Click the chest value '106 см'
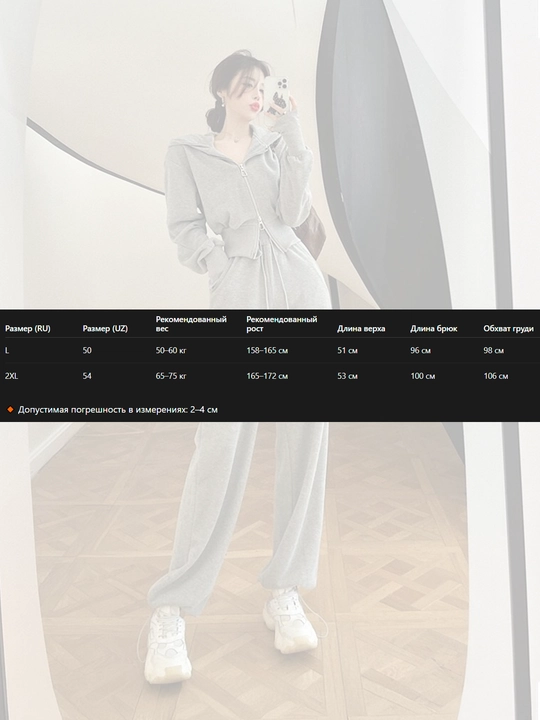This screenshot has height=720, width=540. (495, 376)
